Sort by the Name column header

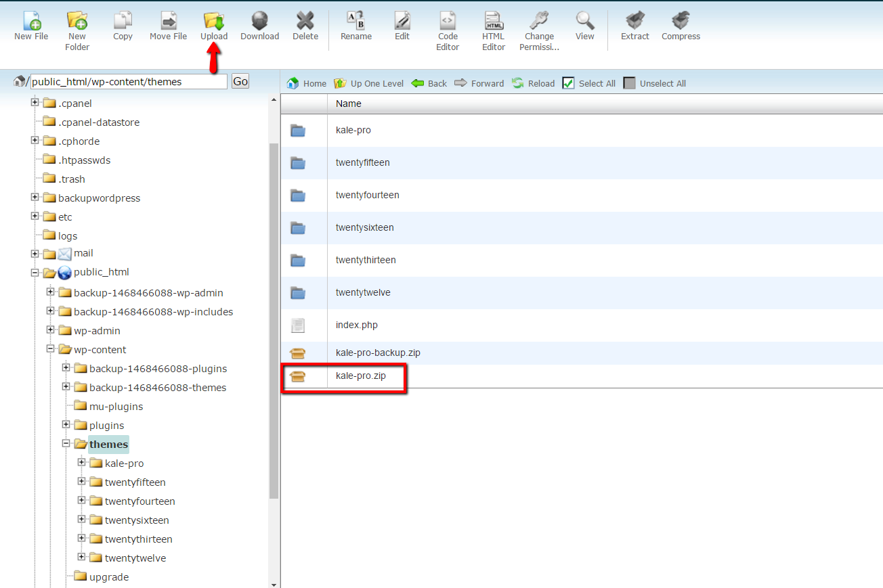pyautogui.click(x=349, y=104)
